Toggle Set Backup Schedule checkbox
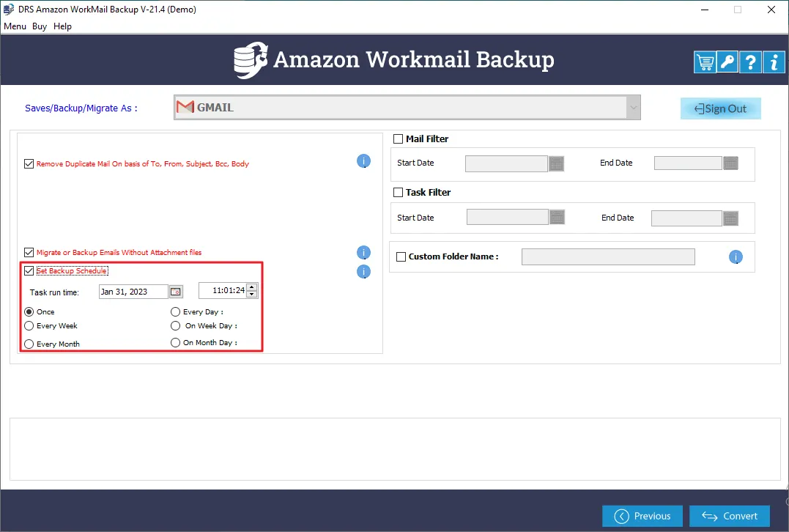The width and height of the screenshot is (789, 532). (29, 271)
